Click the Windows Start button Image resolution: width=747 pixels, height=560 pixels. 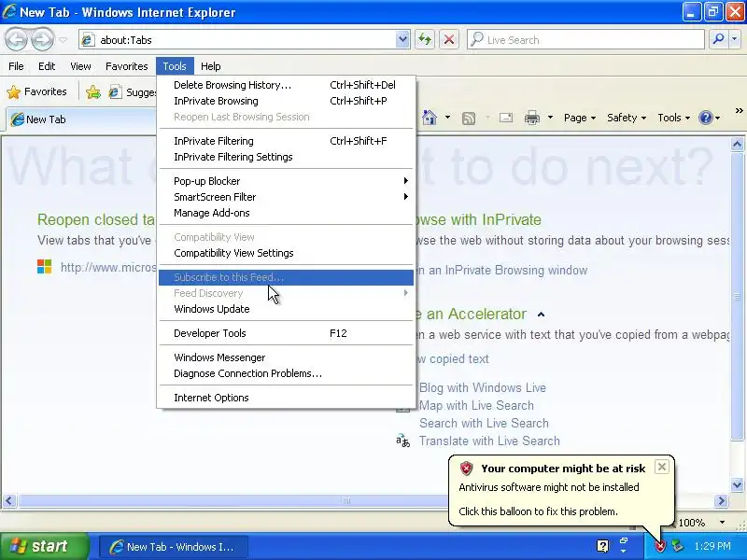[44, 546]
